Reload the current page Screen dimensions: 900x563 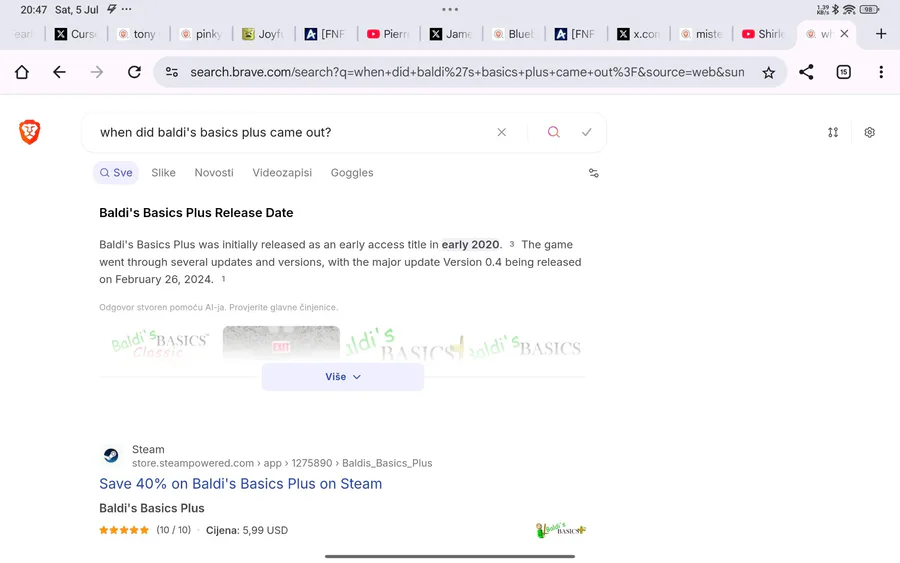coord(134,72)
